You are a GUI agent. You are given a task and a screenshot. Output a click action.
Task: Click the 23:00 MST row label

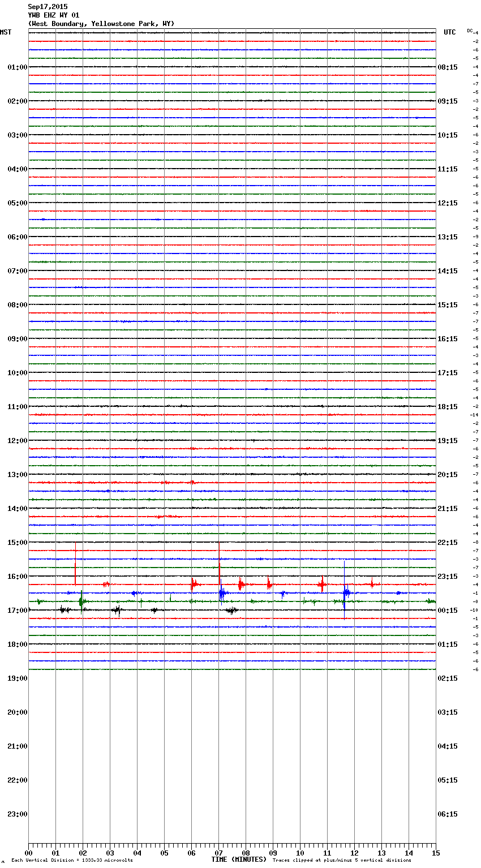[18, 814]
